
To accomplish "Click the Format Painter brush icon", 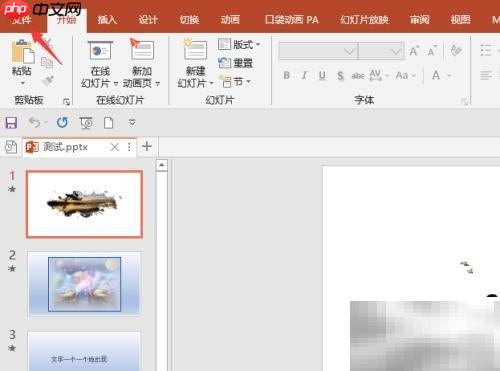I will [x=47, y=81].
